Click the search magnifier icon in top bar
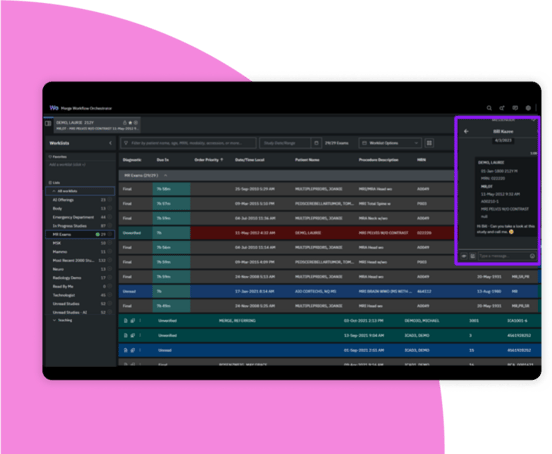 click(489, 108)
